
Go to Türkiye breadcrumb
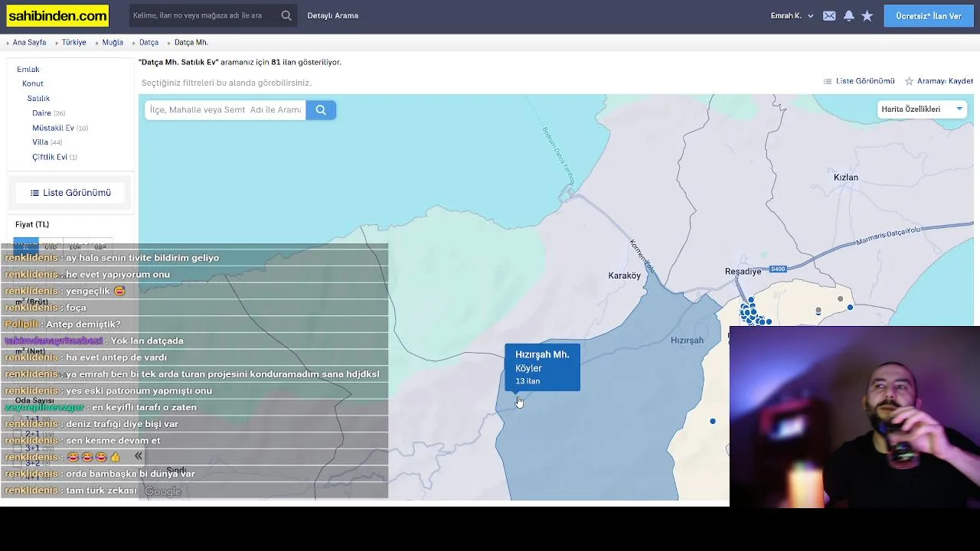(74, 43)
